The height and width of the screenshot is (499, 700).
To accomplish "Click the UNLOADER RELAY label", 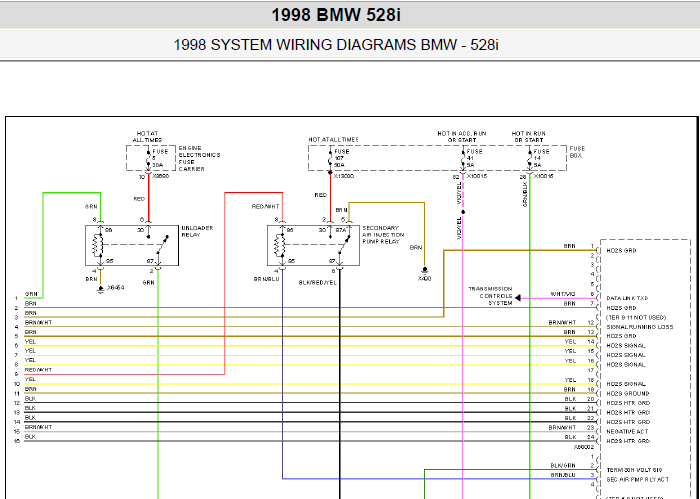I will pos(197,231).
